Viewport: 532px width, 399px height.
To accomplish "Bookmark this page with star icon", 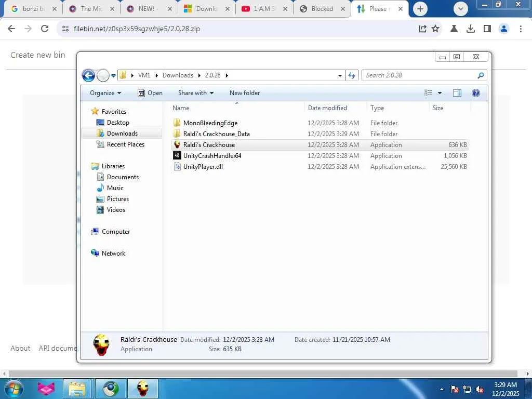I will click(x=435, y=29).
